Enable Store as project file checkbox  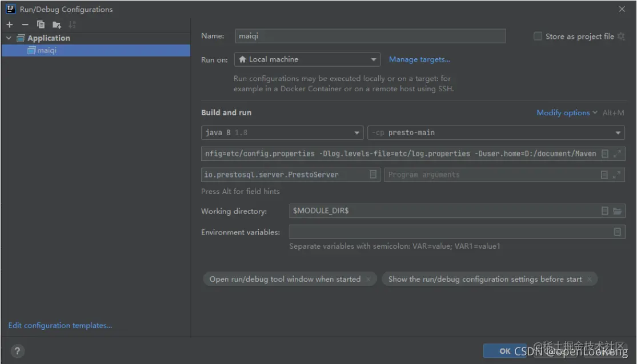[x=538, y=36]
